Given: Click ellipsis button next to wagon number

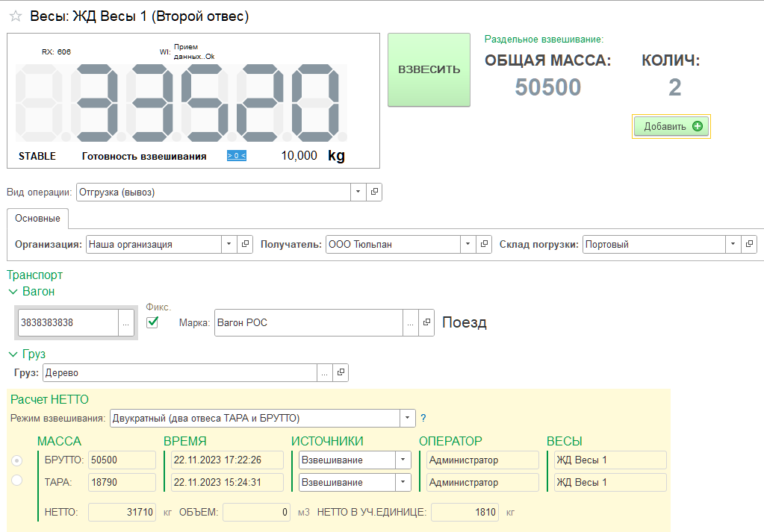Looking at the screenshot, I should click(126, 323).
